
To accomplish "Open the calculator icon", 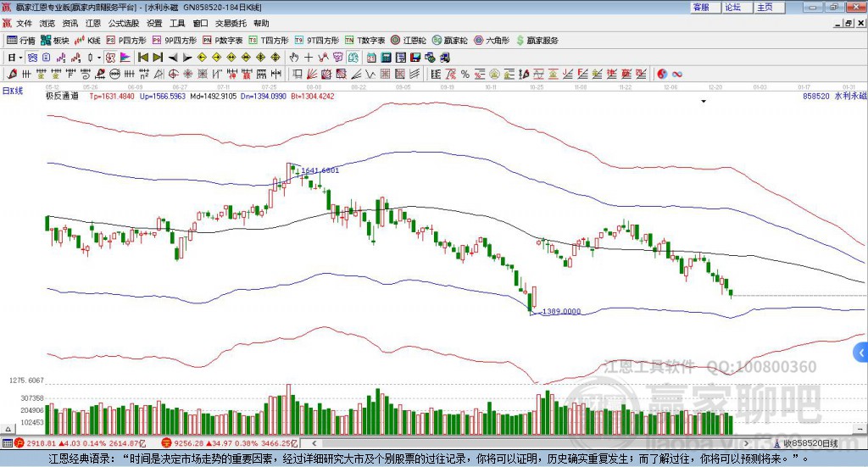I will [x=387, y=58].
